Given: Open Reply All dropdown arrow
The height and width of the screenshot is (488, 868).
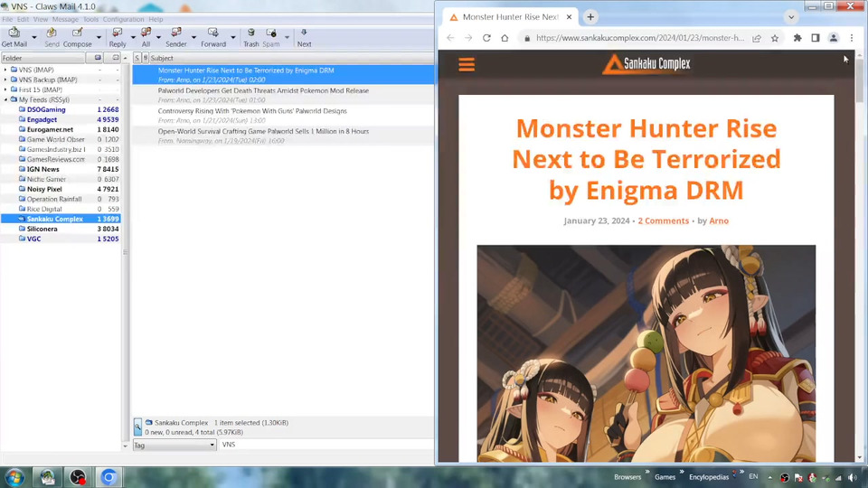Looking at the screenshot, I should click(x=159, y=38).
